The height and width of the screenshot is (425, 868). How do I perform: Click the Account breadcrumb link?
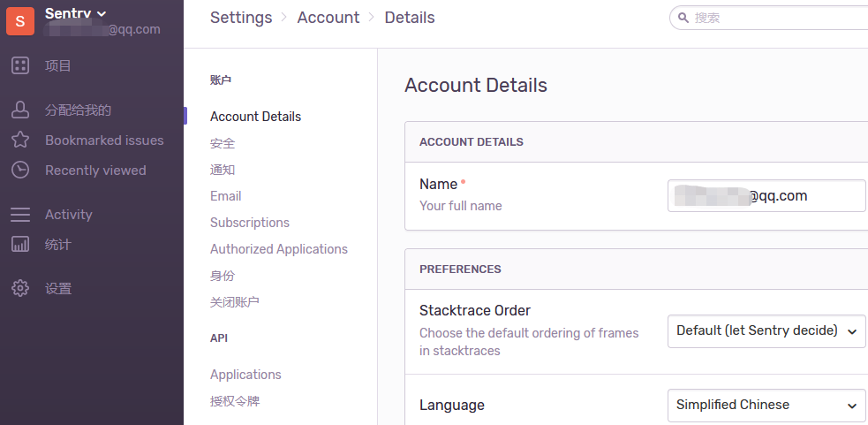tap(328, 18)
